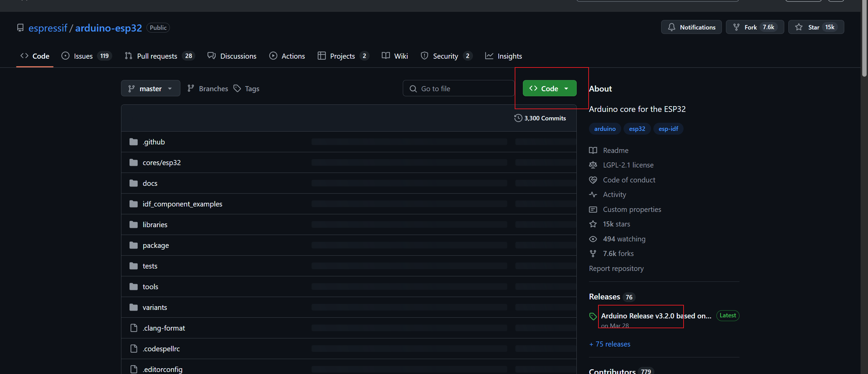
Task: Click the Notifications bell icon
Action: (x=671, y=27)
